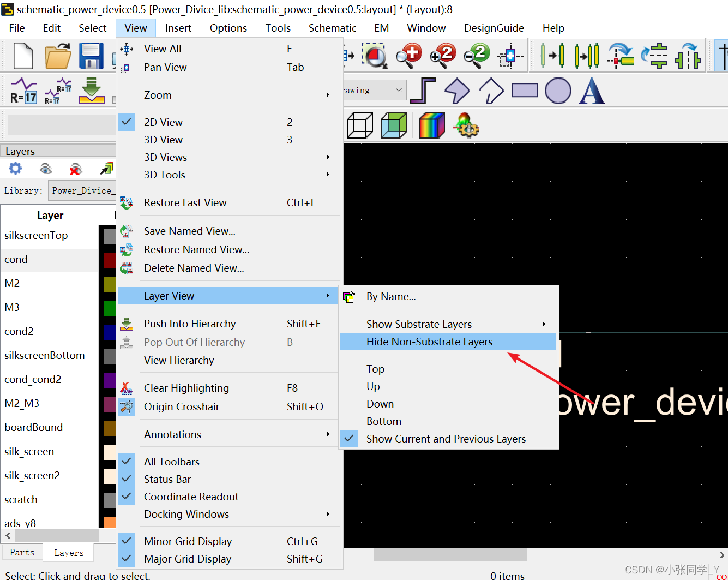Open layer preferences gear icon
The image size is (728, 580).
(x=16, y=169)
